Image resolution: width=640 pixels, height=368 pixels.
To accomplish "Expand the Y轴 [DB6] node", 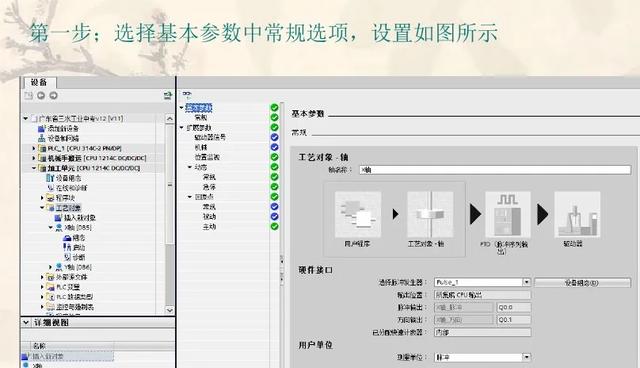I will point(51,267).
